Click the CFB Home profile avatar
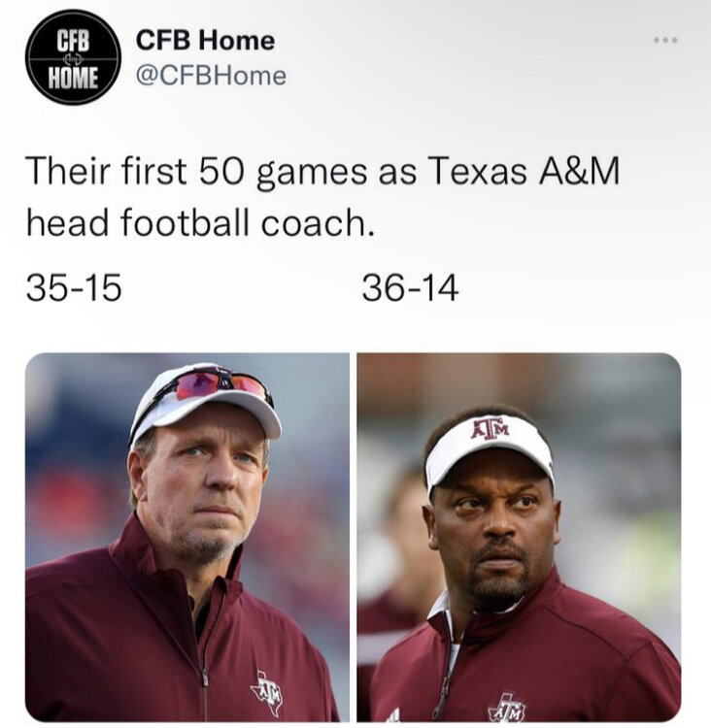The width and height of the screenshot is (711, 728). click(x=73, y=57)
